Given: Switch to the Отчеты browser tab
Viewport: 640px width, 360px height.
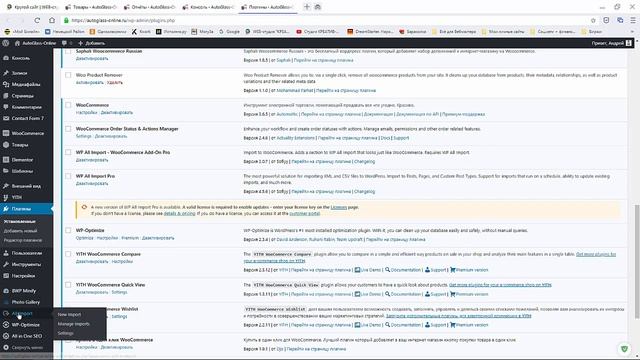Looking at the screenshot, I should click(149, 7).
